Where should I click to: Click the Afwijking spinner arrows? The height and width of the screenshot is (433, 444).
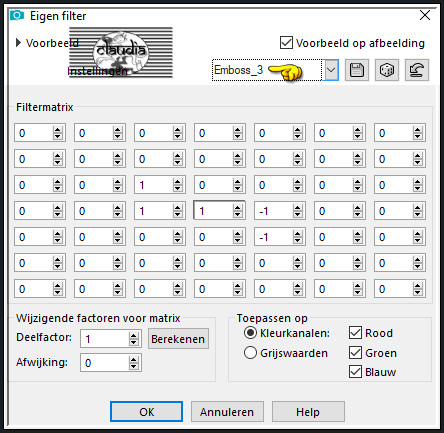134,363
